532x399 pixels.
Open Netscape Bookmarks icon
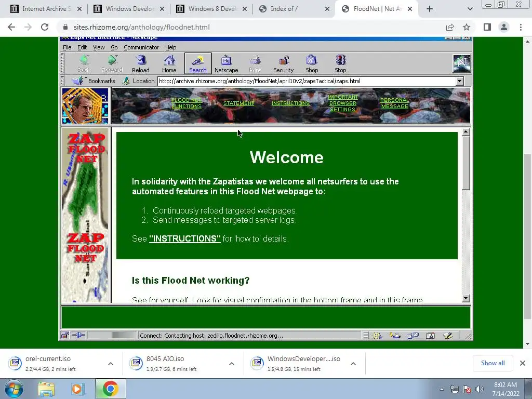point(78,81)
